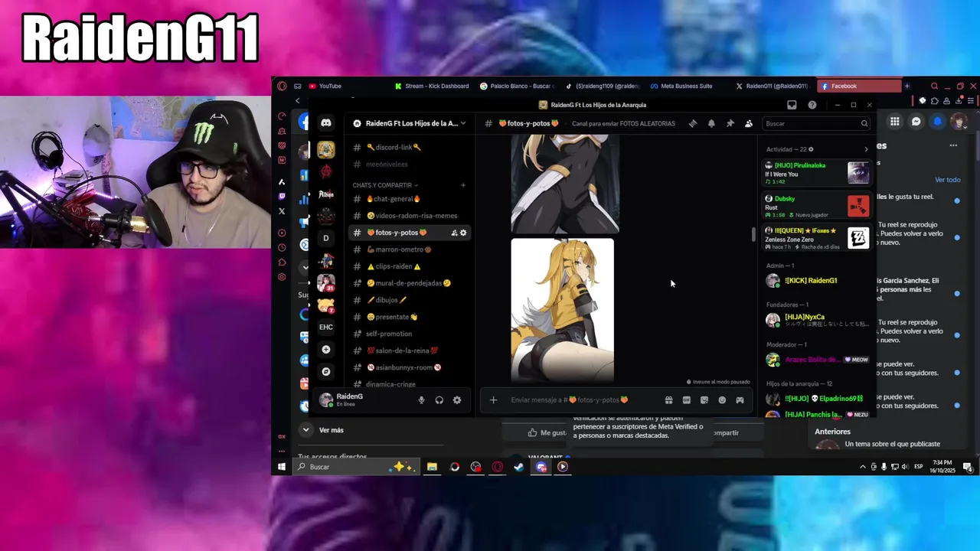Switch to raideng1109 TikTok tab

coord(603,86)
